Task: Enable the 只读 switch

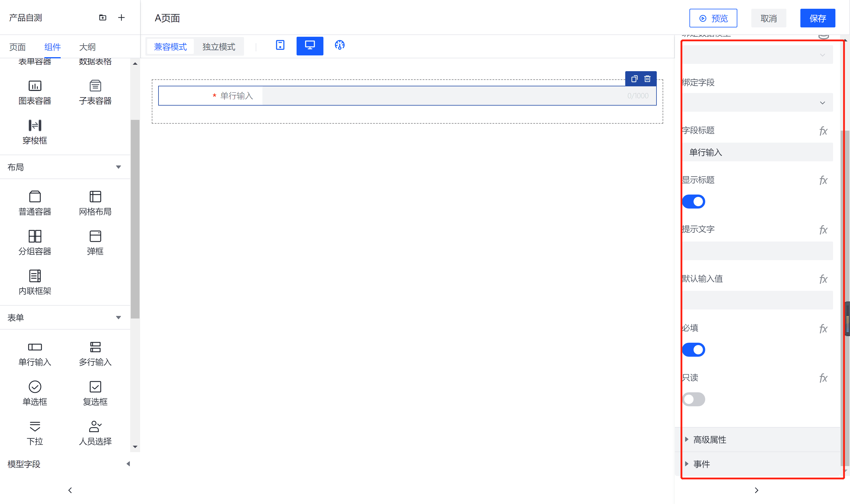Action: (693, 399)
